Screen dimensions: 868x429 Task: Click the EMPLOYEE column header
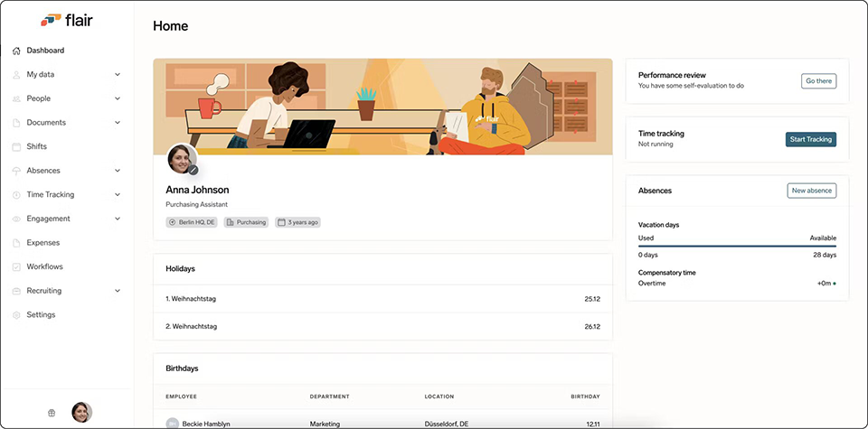click(181, 396)
